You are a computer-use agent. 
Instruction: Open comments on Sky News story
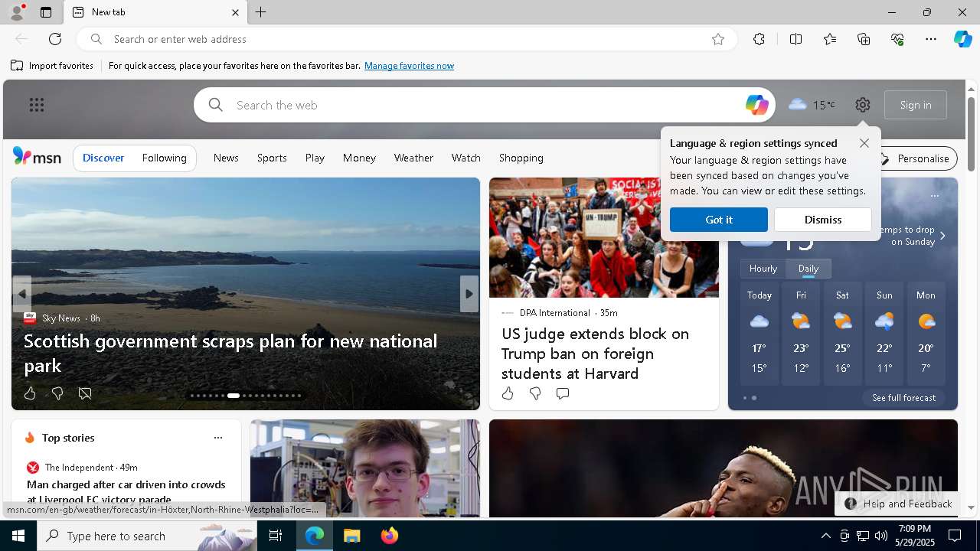(x=85, y=393)
